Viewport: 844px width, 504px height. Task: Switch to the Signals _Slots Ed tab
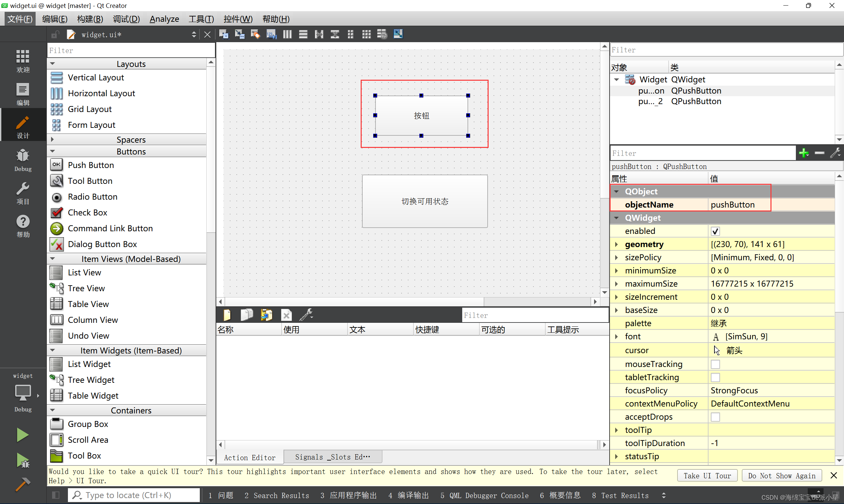tap(332, 457)
